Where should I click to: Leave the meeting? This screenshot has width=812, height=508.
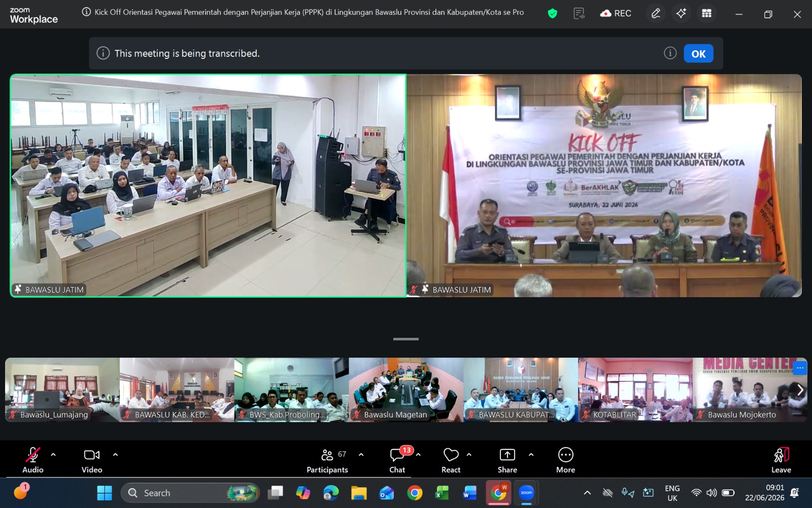tap(781, 460)
